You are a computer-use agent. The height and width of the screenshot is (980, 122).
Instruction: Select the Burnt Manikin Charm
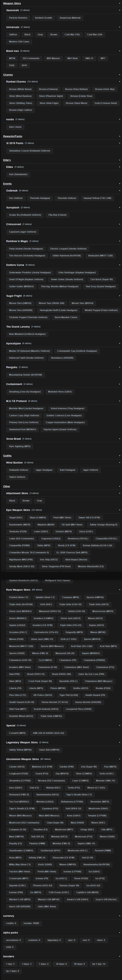[66, 317]
